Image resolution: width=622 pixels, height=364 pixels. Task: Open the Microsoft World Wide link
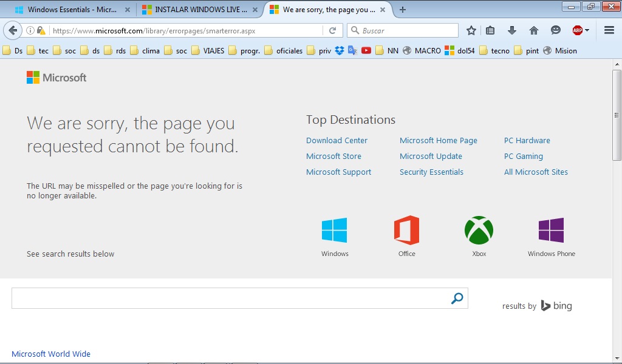(x=51, y=354)
